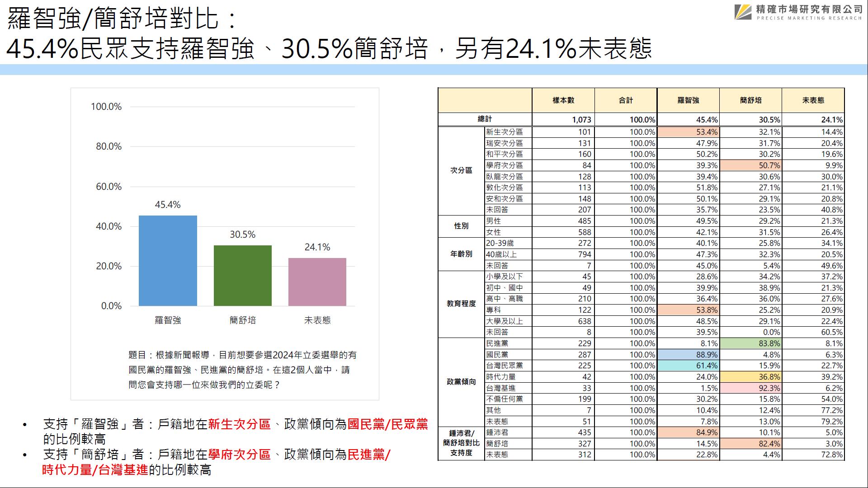Click the 羅智強 column header in the table
Viewport: 868px width, 488px height.
click(x=688, y=100)
